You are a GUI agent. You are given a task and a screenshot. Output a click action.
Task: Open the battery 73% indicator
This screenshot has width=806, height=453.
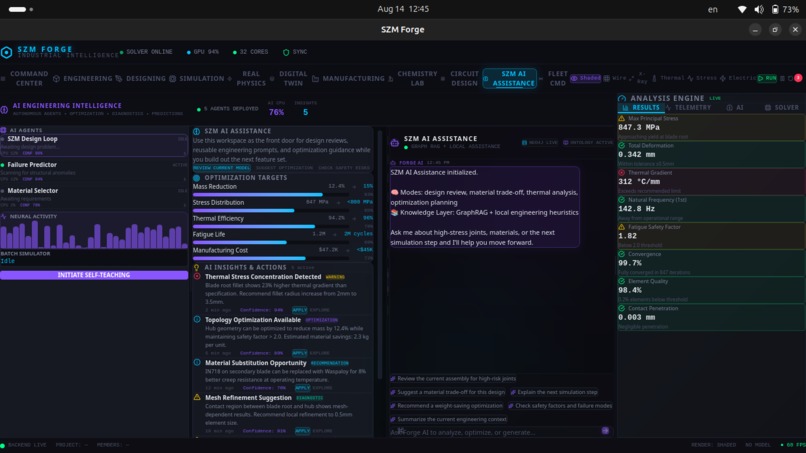[x=784, y=9]
